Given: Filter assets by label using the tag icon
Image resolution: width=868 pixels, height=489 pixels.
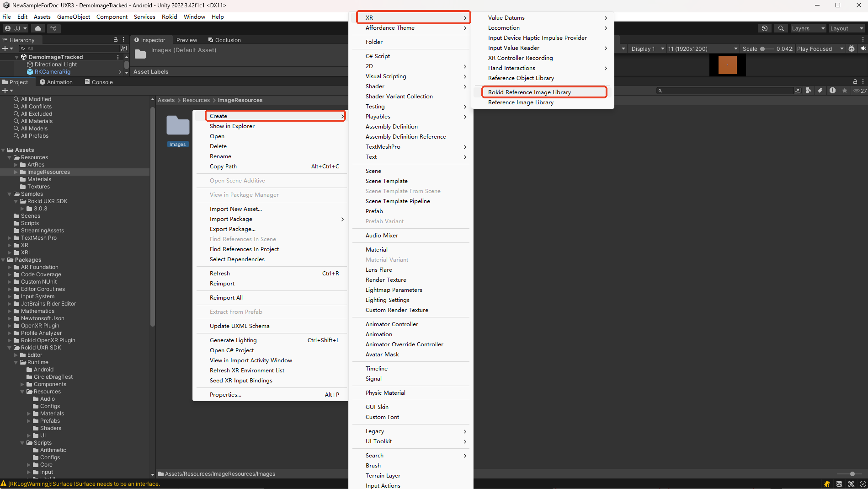Looking at the screenshot, I should click(820, 90).
